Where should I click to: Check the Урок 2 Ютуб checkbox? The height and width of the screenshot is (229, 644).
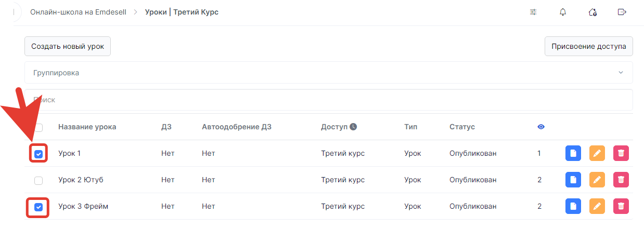click(38, 180)
